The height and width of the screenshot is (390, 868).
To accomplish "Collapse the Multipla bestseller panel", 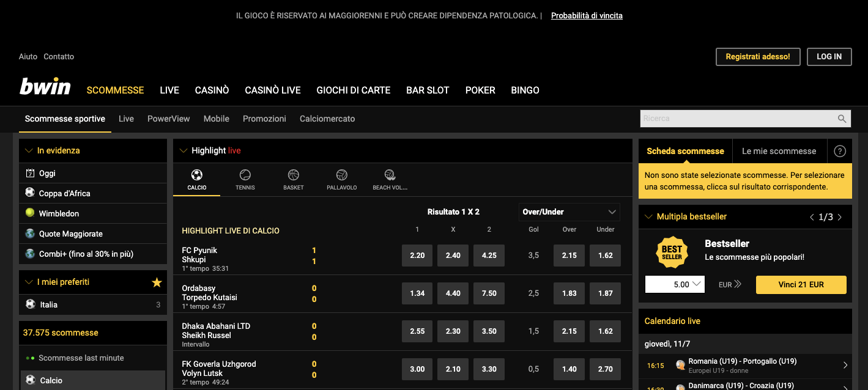I will (x=648, y=216).
